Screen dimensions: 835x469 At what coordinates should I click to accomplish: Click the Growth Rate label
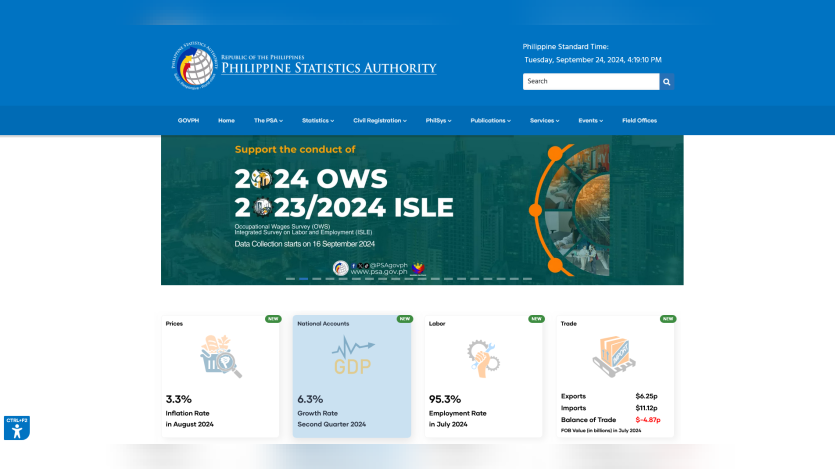pyautogui.click(x=317, y=413)
